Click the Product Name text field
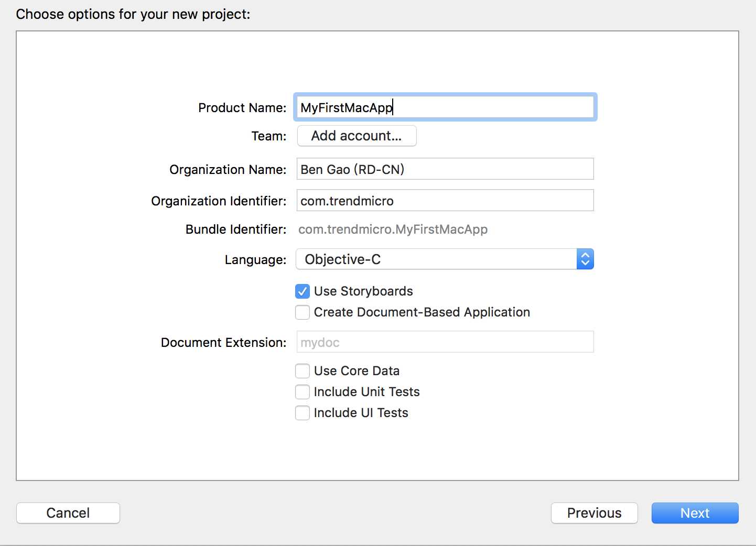 tap(445, 107)
